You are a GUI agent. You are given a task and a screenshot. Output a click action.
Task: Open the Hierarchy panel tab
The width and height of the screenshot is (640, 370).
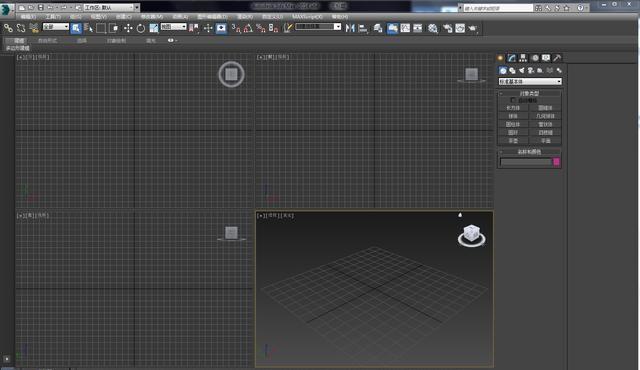tap(523, 58)
